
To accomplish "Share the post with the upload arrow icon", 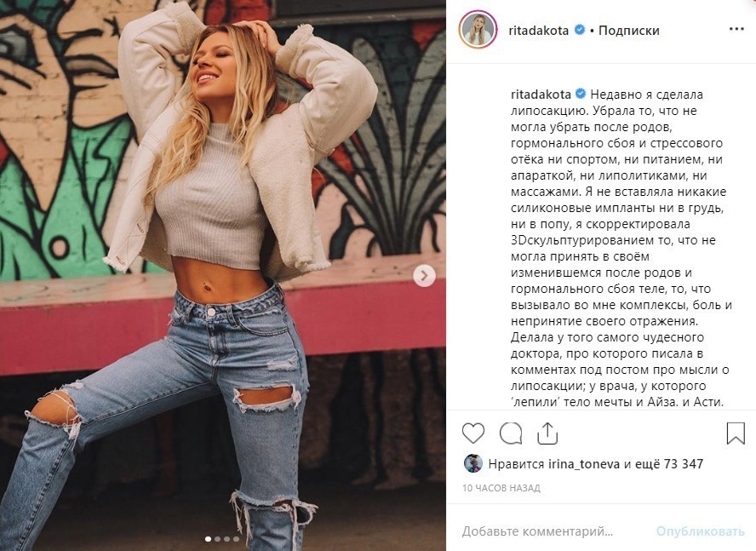I will [x=547, y=433].
